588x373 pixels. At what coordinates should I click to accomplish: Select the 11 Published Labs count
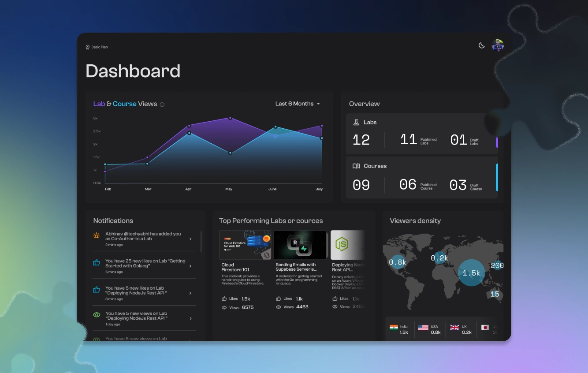pyautogui.click(x=409, y=140)
